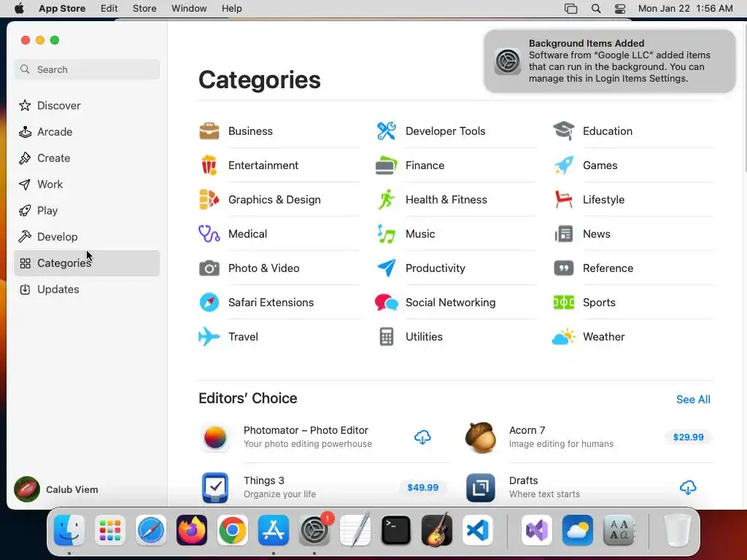Select the Education graduation cap icon
Screen dimensions: 747x560
(564, 131)
